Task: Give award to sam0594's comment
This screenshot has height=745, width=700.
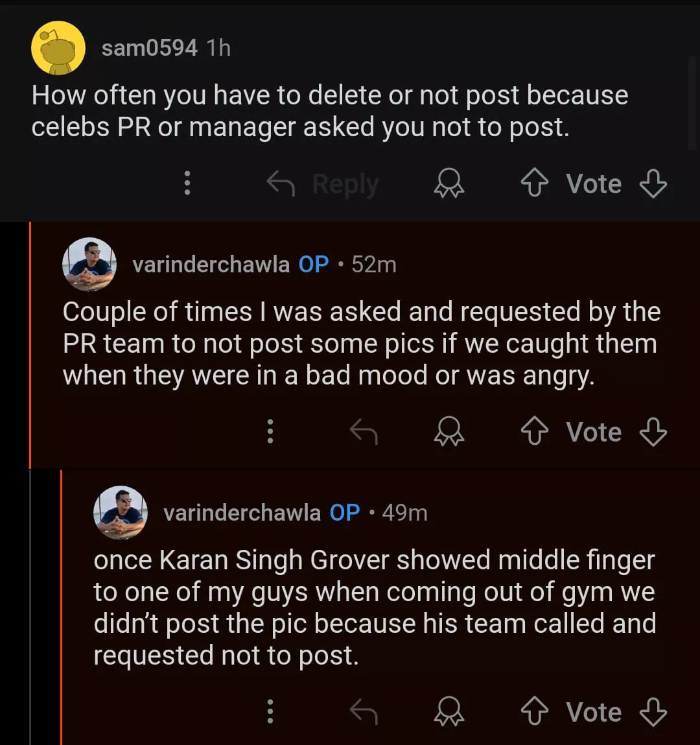Action: pyautogui.click(x=449, y=184)
